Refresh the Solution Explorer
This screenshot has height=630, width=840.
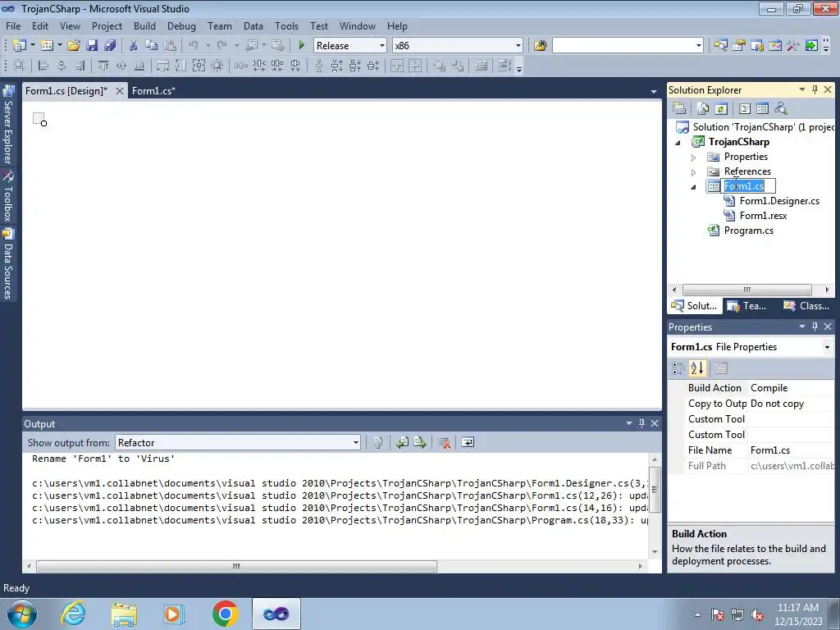pos(721,109)
